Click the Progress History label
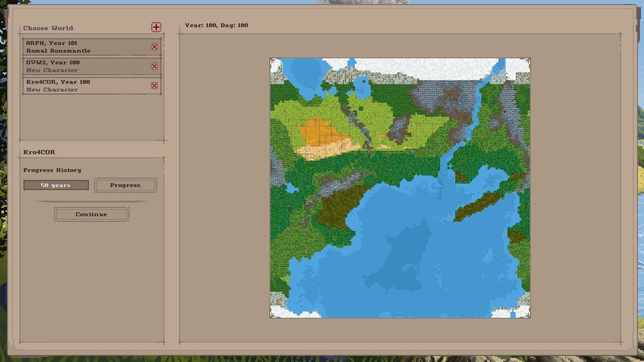644x362 pixels. click(x=52, y=170)
